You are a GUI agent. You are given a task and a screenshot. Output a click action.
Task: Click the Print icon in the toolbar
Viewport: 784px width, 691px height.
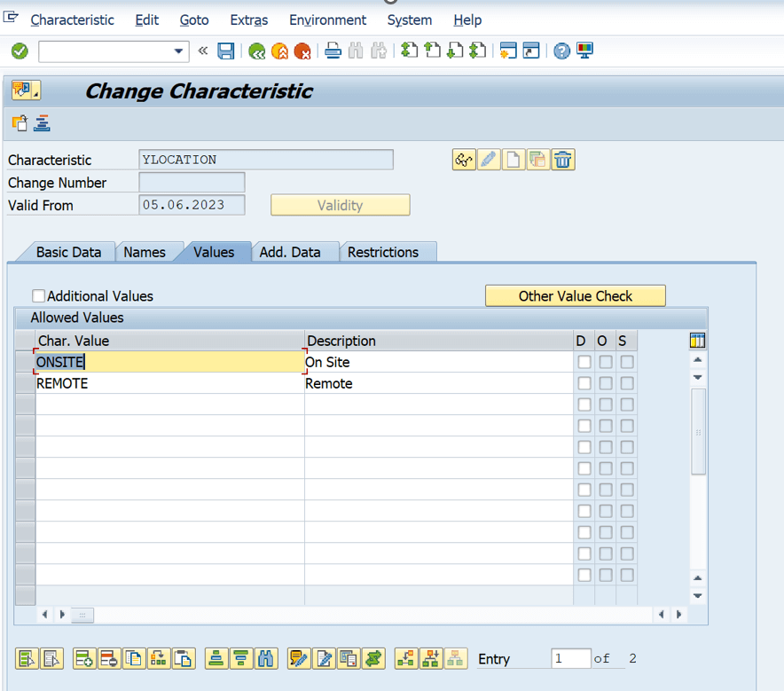point(333,51)
